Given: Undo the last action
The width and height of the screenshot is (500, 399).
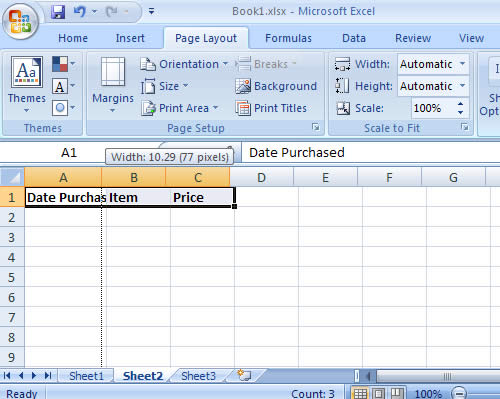Looking at the screenshot, I should click(x=79, y=12).
